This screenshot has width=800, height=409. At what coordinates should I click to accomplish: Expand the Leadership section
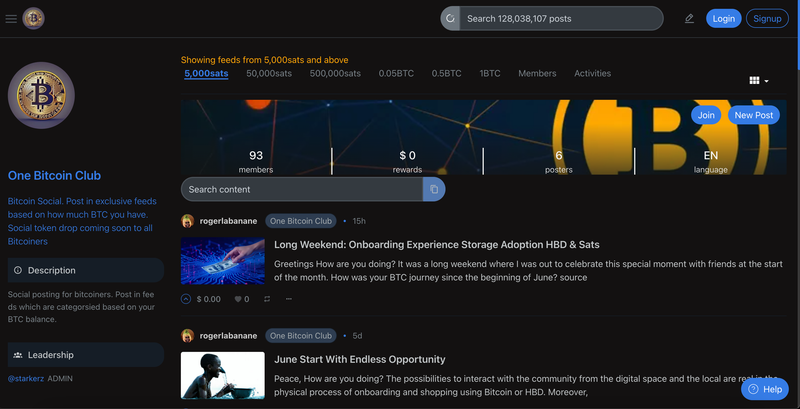pos(86,355)
